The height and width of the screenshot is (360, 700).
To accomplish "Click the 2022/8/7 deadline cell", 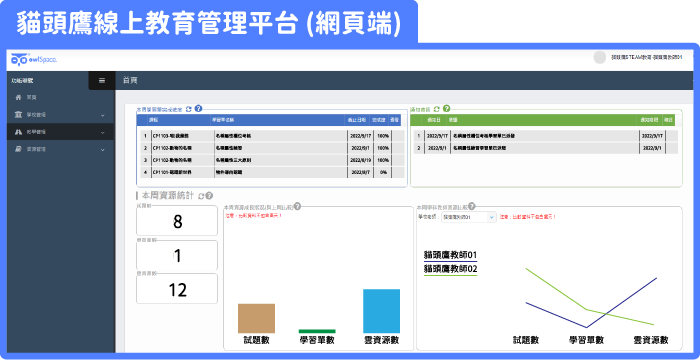I will point(360,172).
